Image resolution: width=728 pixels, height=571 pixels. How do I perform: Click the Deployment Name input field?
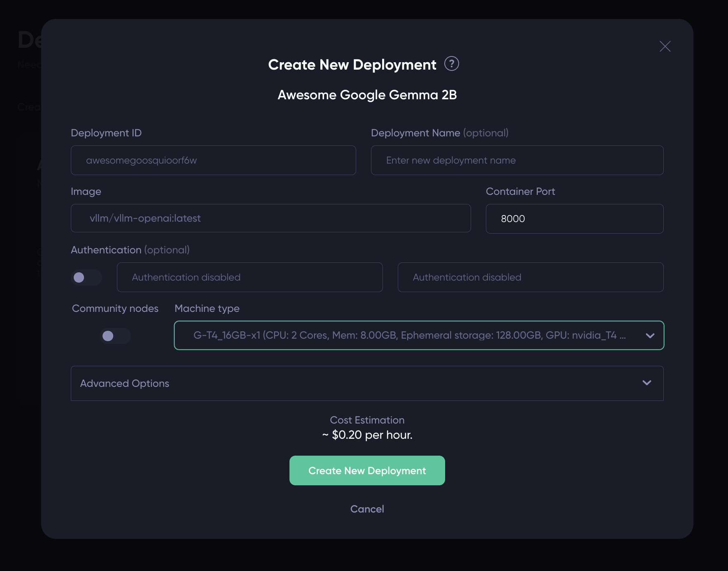click(517, 160)
